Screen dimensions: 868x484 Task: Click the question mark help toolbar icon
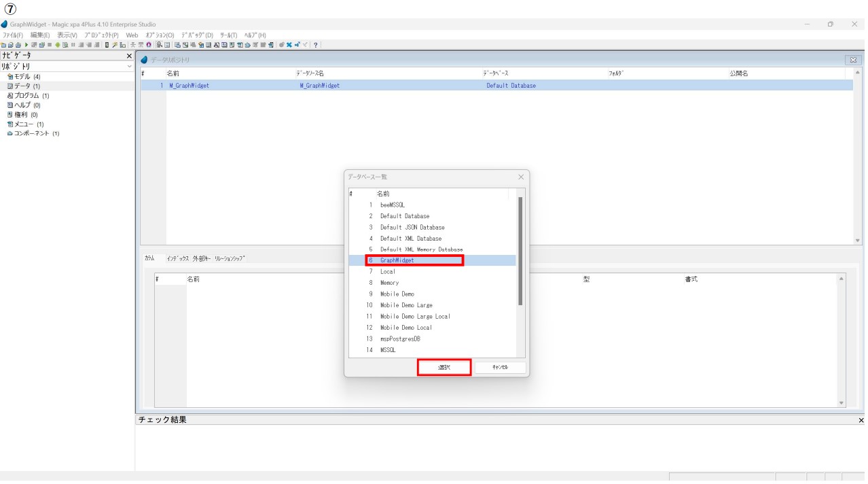tap(316, 45)
